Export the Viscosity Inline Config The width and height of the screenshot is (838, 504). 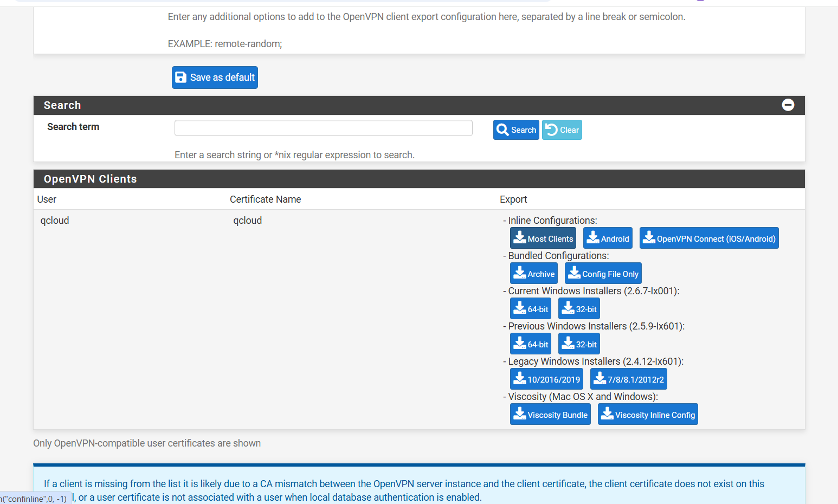(x=647, y=415)
